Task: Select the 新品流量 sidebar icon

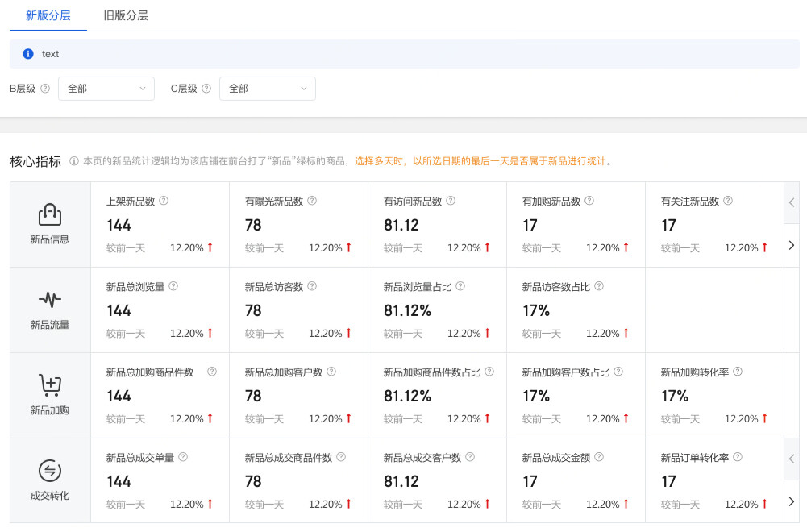Action: [49, 300]
